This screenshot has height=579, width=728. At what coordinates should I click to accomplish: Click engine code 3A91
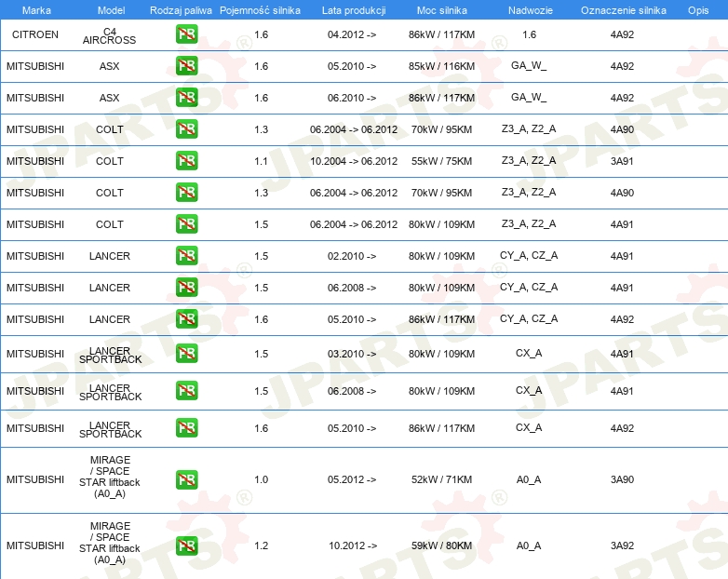(x=622, y=161)
